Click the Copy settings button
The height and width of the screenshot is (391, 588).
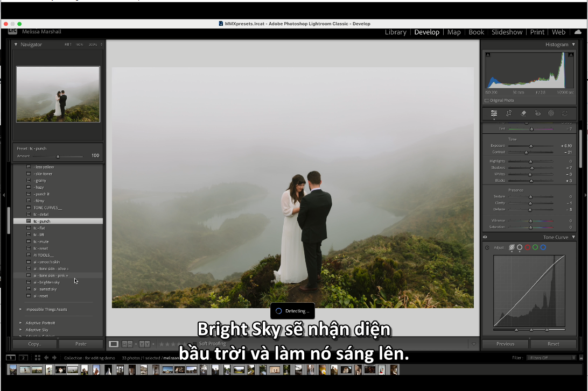point(34,344)
